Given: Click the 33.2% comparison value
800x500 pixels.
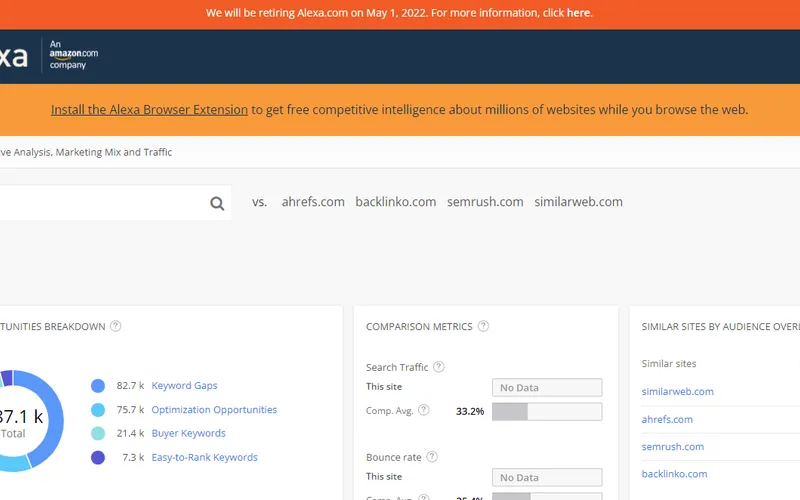Looking at the screenshot, I should [x=470, y=411].
